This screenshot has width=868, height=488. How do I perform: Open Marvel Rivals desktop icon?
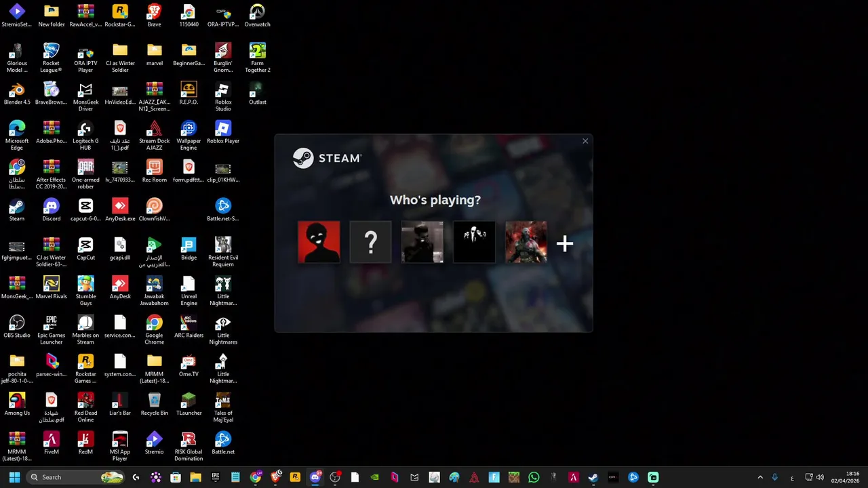tap(52, 287)
